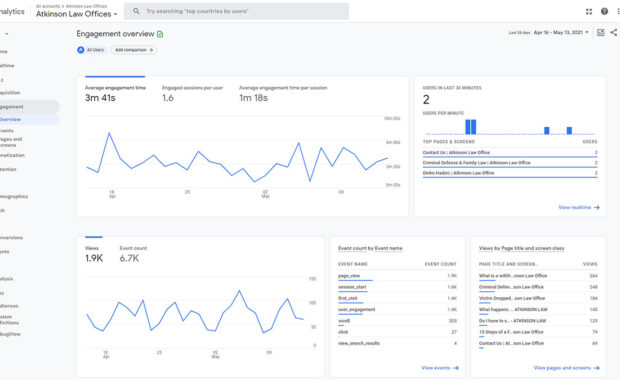Image resolution: width=620 pixels, height=380 pixels.
Task: Click the 'What happens ...' ATKINSON LAW row
Action: [x=538, y=310]
